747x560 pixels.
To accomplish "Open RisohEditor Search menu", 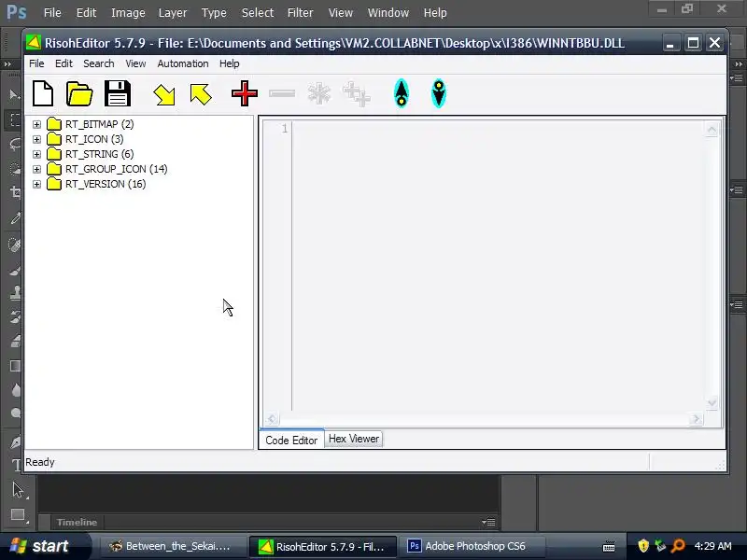I will [x=99, y=63].
